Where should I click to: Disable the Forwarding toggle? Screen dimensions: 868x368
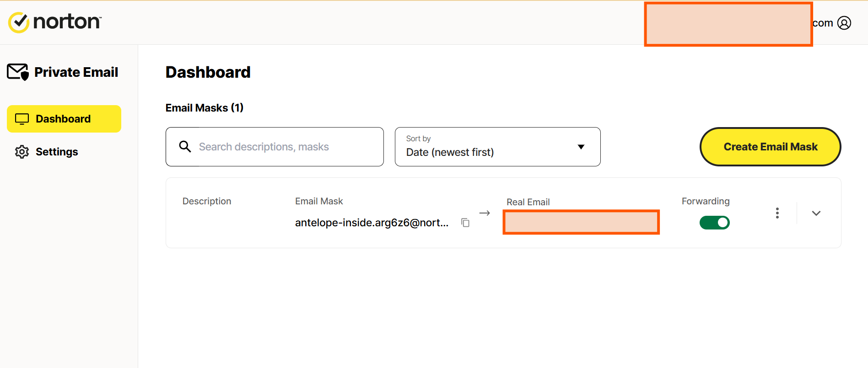coord(714,223)
